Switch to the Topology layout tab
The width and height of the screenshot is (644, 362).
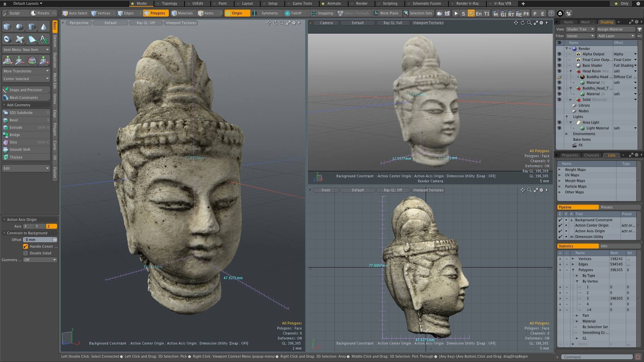pyautogui.click(x=170, y=3)
